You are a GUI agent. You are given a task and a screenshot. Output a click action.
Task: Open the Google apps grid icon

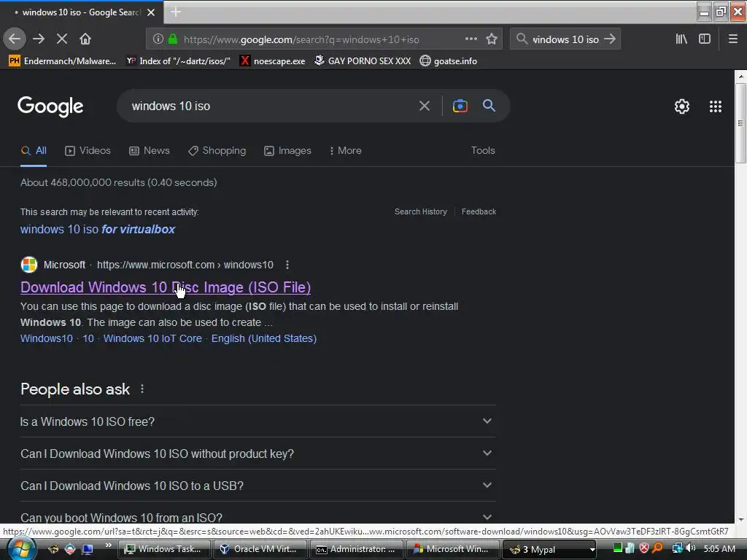coord(716,106)
